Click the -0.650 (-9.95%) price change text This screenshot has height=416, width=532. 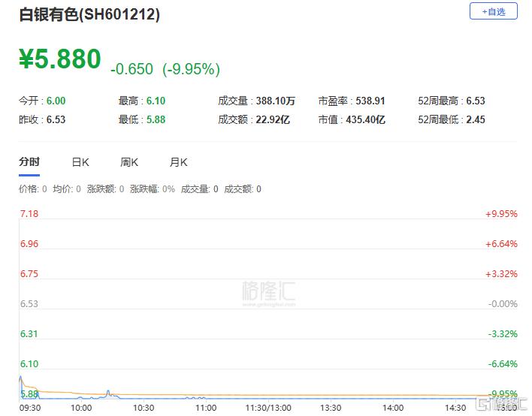165,69
